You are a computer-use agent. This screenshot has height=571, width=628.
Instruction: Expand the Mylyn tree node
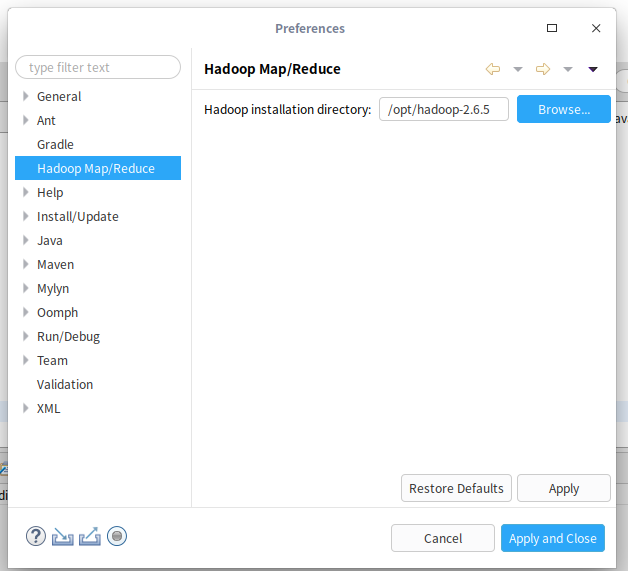coord(26,288)
